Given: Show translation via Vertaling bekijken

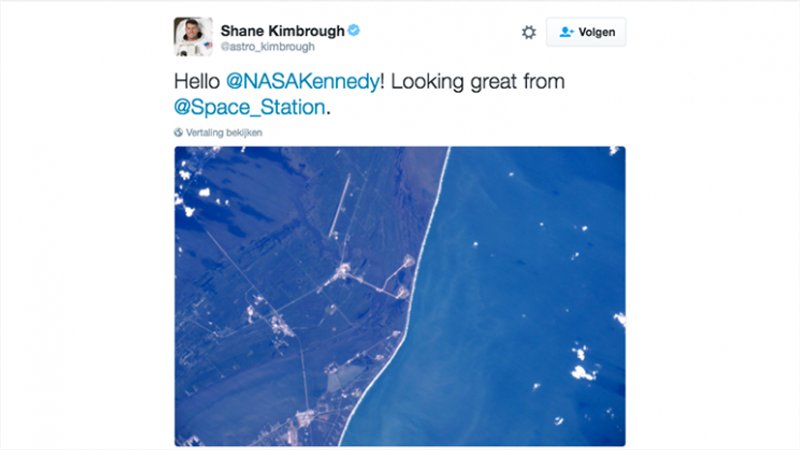Looking at the screenshot, I should [x=224, y=133].
